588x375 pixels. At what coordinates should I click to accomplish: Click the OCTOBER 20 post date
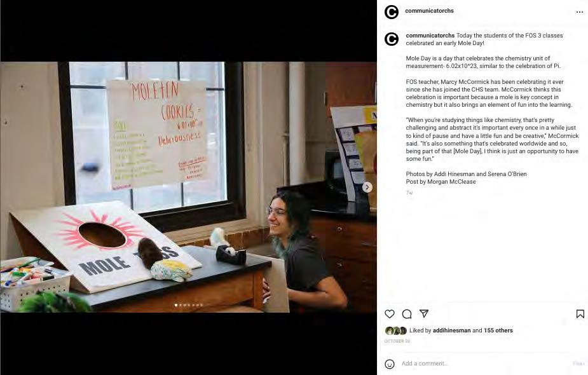pos(397,341)
